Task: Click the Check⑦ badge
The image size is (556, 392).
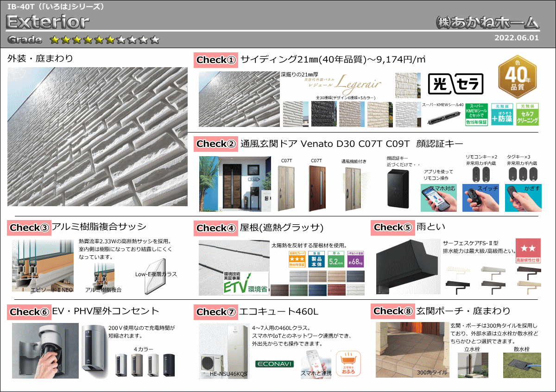Action: point(216,312)
